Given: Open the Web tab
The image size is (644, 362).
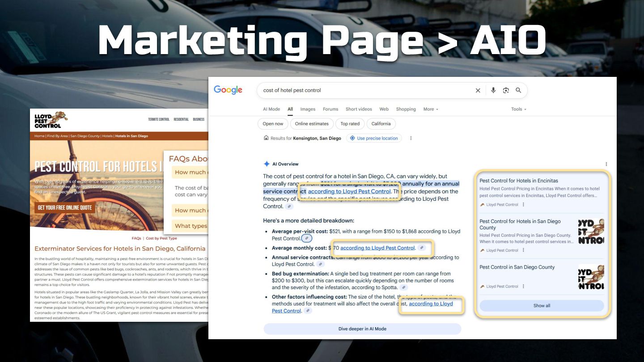Looking at the screenshot, I should [x=384, y=109].
